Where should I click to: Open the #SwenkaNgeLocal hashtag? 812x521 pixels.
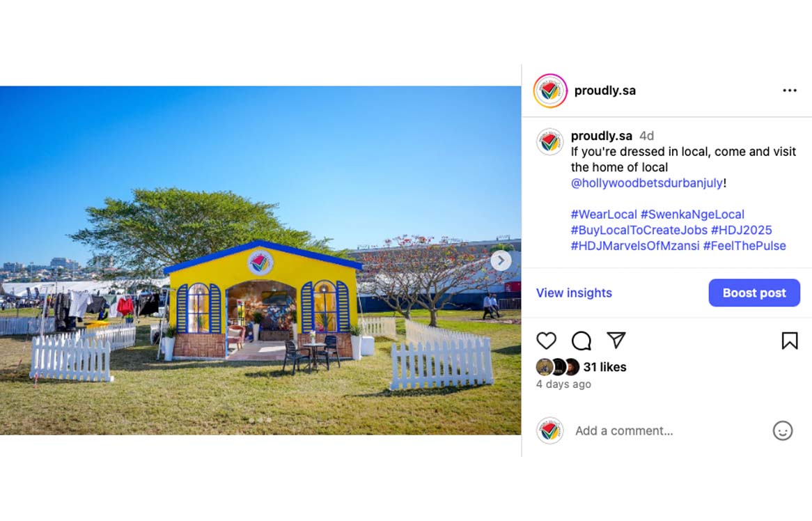point(692,215)
